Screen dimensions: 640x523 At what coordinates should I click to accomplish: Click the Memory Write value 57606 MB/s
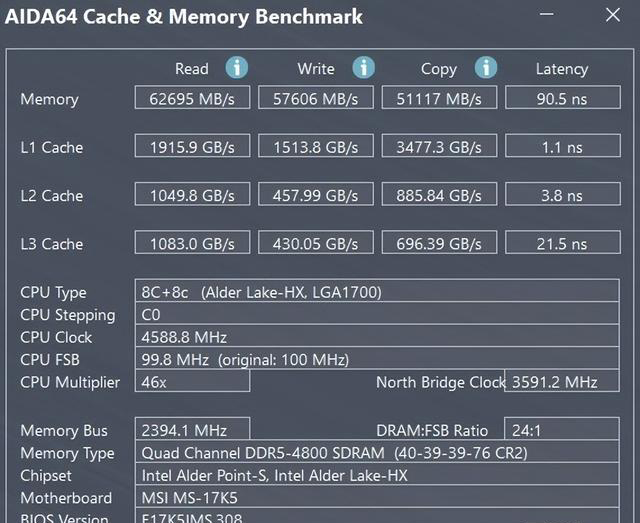coord(316,99)
